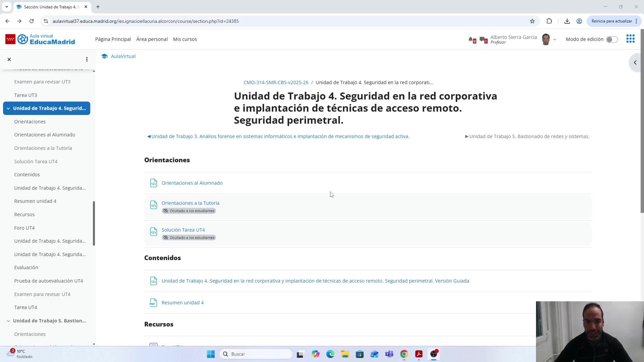Open course index three-dot options menu
The height and width of the screenshot is (362, 644).
pos(87,59)
